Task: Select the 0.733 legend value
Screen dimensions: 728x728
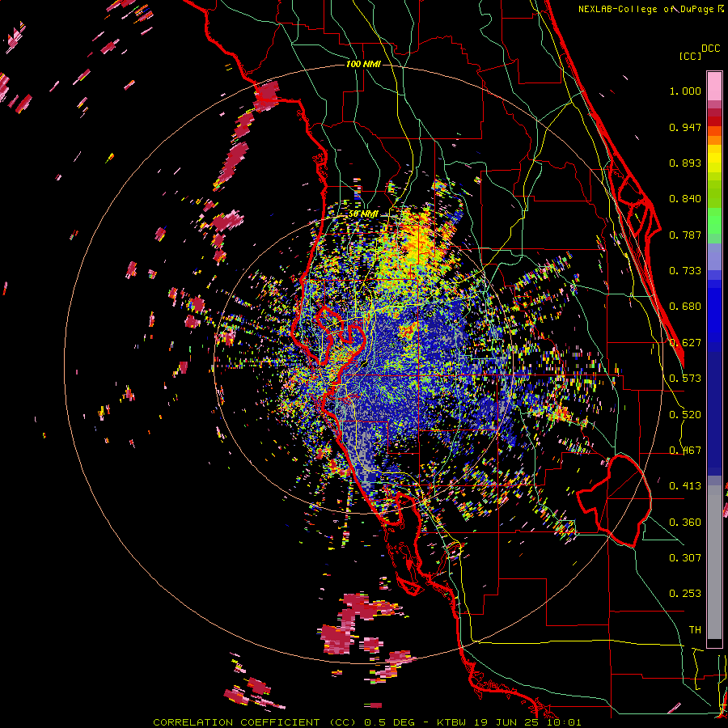Action: [685, 271]
